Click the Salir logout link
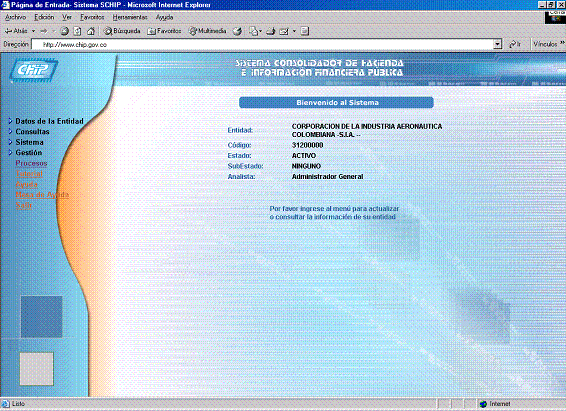Viewport: 566px width, 411px height. [x=23, y=205]
